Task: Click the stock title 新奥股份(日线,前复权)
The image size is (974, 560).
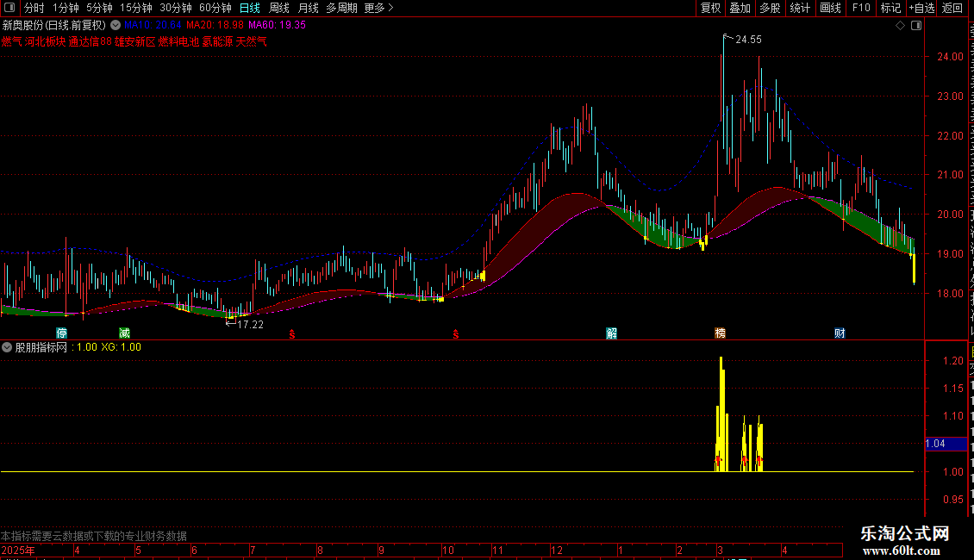Action: 54,26
